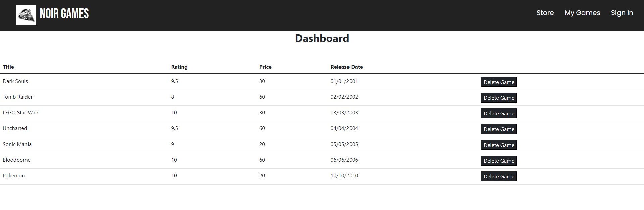Click Dark Souls' price of 30
Image resolution: width=644 pixels, height=210 pixels.
pos(262,81)
